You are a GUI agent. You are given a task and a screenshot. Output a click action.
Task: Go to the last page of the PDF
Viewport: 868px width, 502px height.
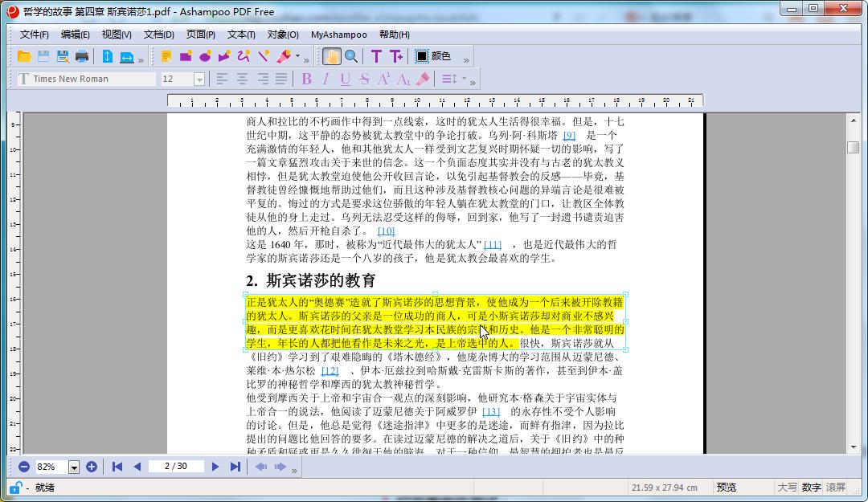(x=236, y=466)
